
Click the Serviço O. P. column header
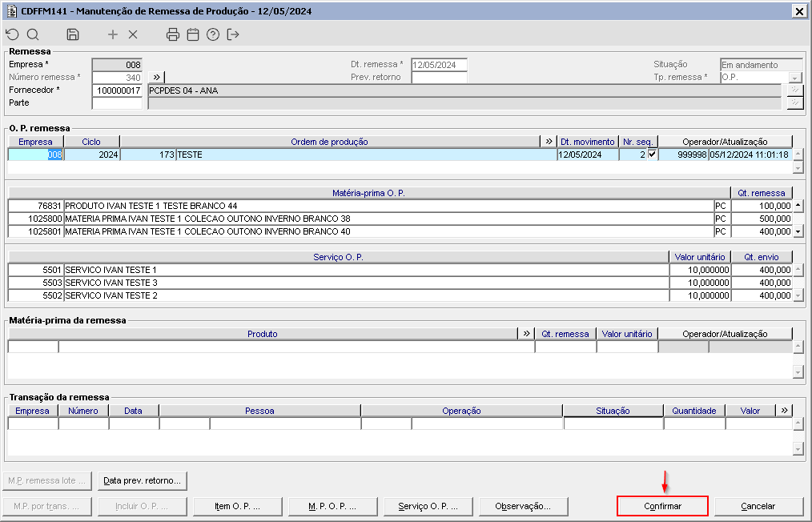coord(338,257)
